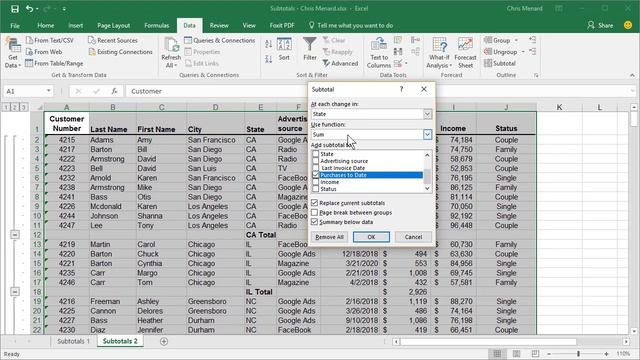Screen dimensions: 640x360
Task: Open Recent Sources
Action: (113, 40)
